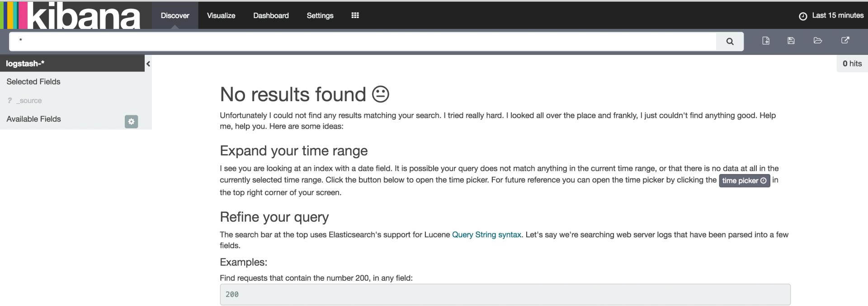Open the logstash-* index pattern selector
Image resolution: width=868 pixels, height=306 pixels.
click(25, 64)
